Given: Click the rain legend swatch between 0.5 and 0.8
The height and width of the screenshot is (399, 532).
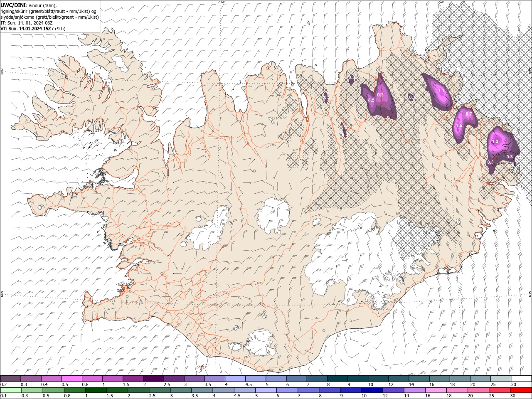Looking at the screenshot, I should coord(54,390).
